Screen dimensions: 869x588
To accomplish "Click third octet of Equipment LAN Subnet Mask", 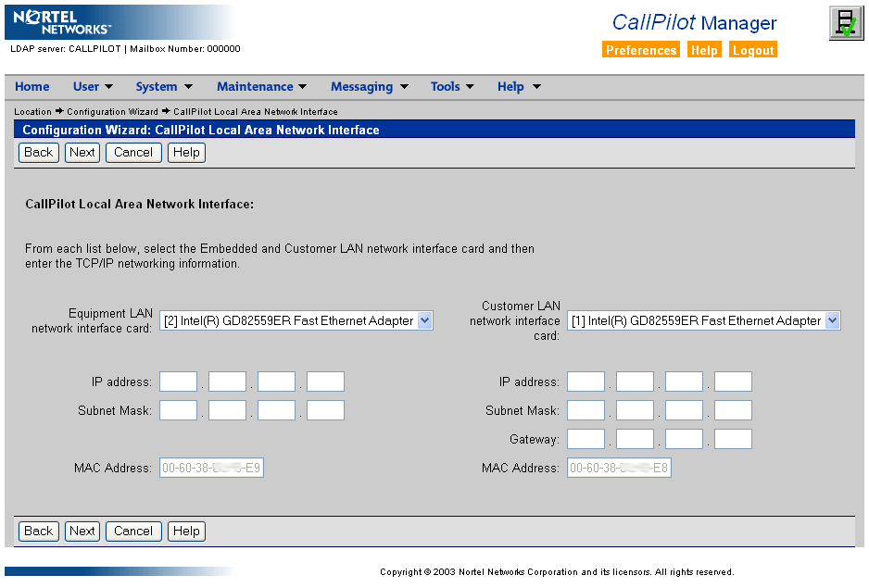I will click(277, 410).
